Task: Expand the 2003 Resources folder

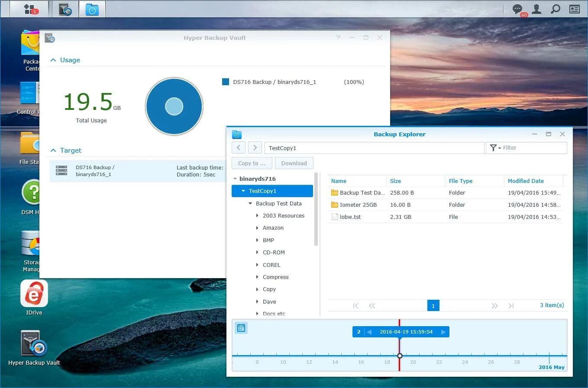Action: coord(257,215)
